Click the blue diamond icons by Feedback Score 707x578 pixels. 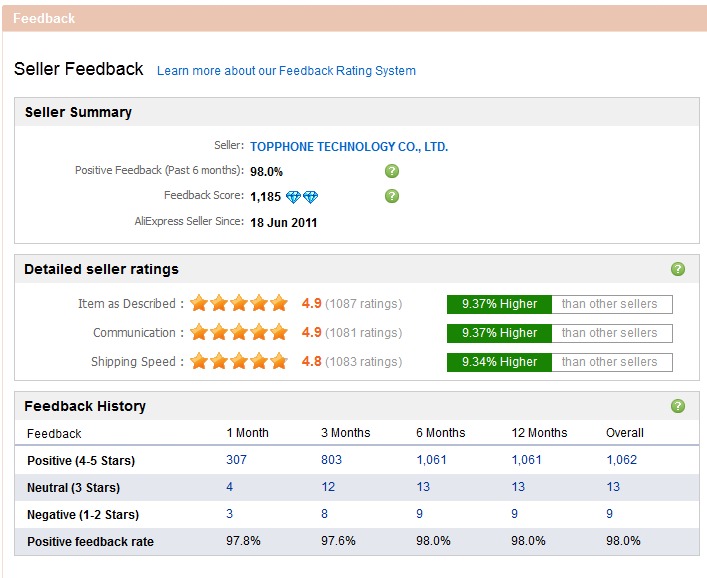[301, 197]
